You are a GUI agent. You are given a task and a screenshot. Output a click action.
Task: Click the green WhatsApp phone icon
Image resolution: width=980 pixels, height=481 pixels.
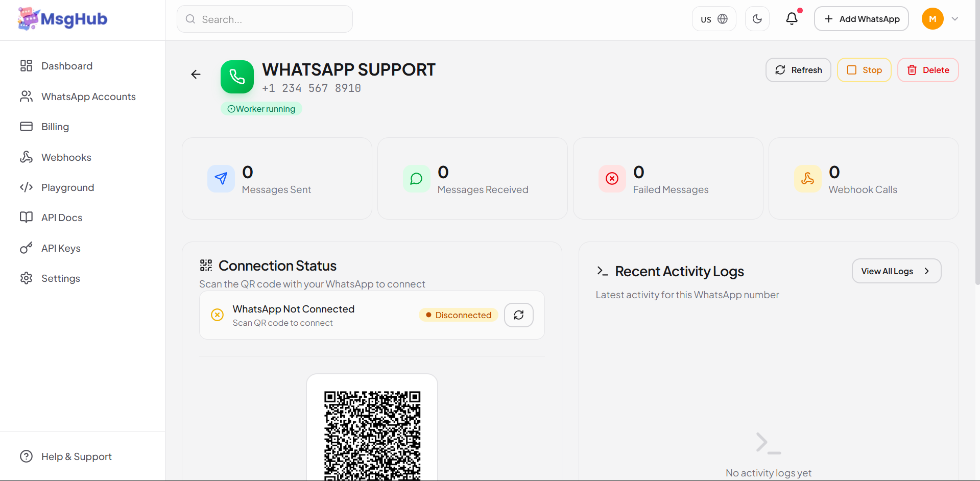pyautogui.click(x=237, y=77)
